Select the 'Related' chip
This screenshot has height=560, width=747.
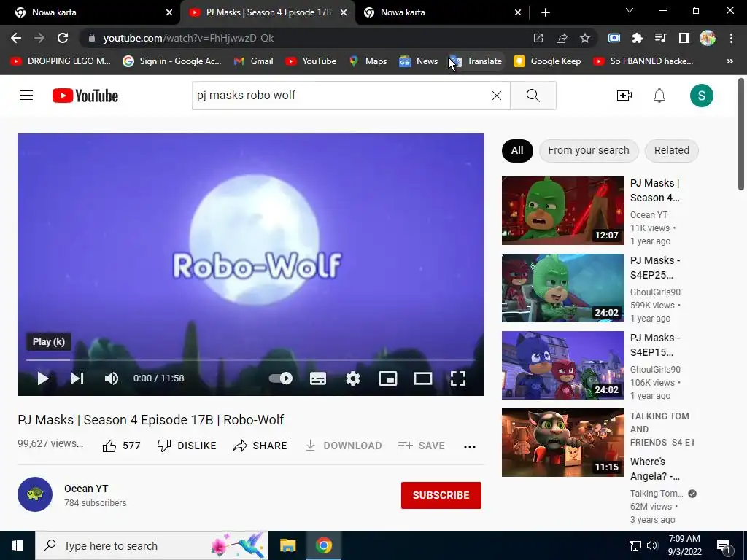[671, 150]
